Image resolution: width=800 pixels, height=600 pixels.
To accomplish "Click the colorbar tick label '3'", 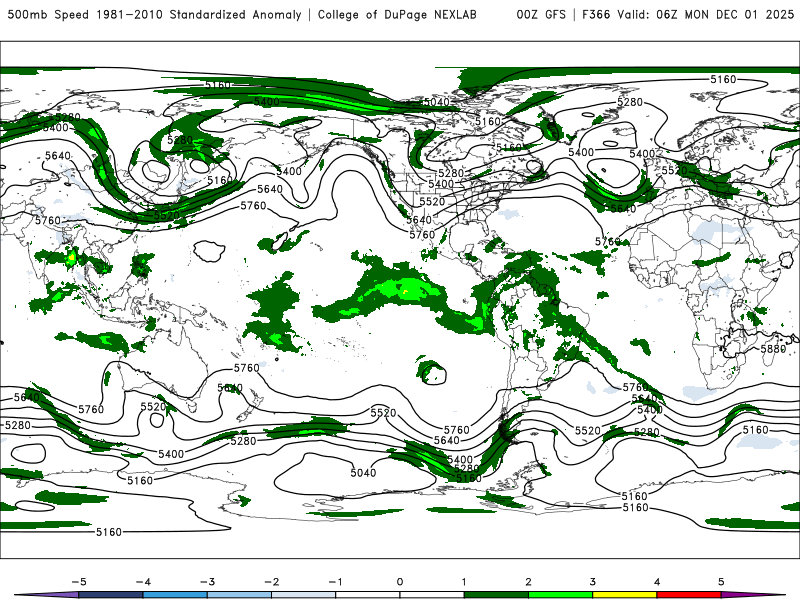I will coord(592,582).
